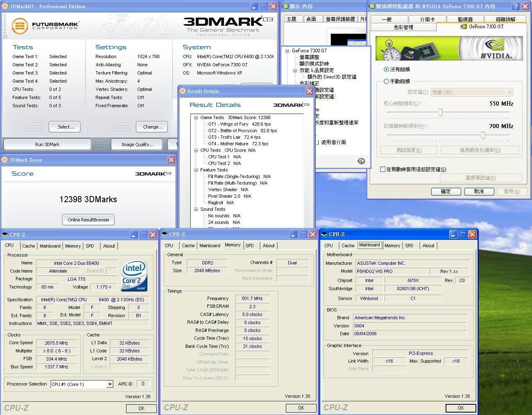
Task: Click the Frequency 501.7 MHz field
Action: pos(252,299)
